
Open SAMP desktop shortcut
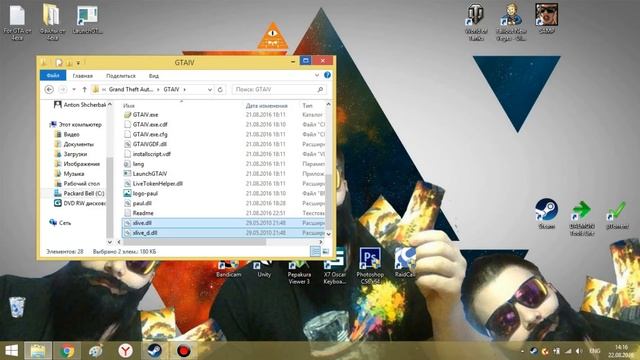(x=547, y=19)
